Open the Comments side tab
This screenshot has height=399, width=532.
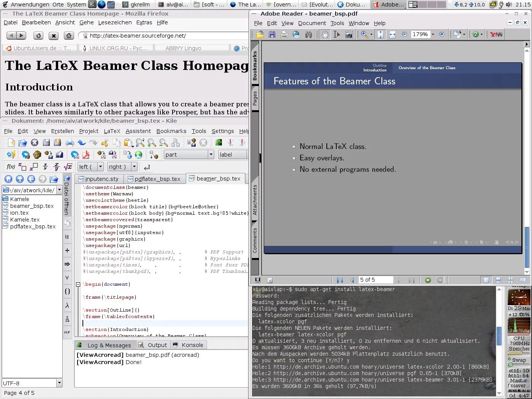255,241
